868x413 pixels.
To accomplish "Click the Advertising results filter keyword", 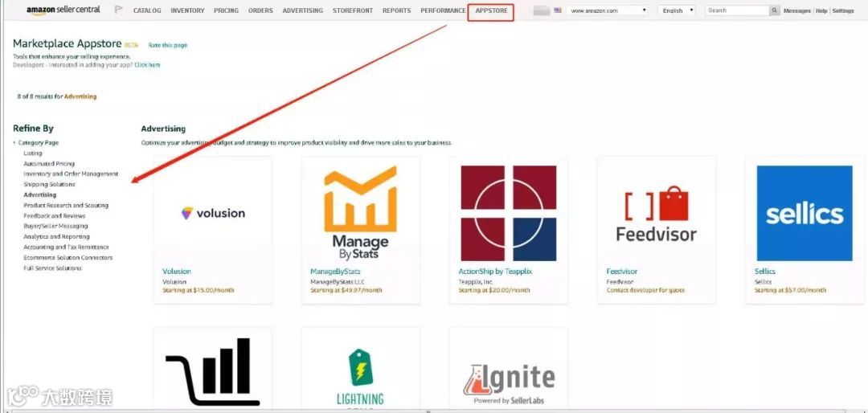I will [x=80, y=96].
